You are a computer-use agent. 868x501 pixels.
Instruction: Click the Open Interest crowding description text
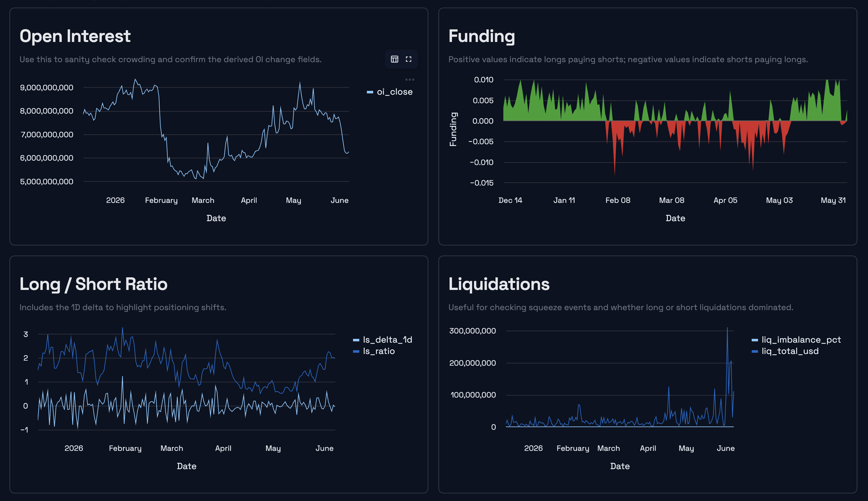[x=171, y=60]
